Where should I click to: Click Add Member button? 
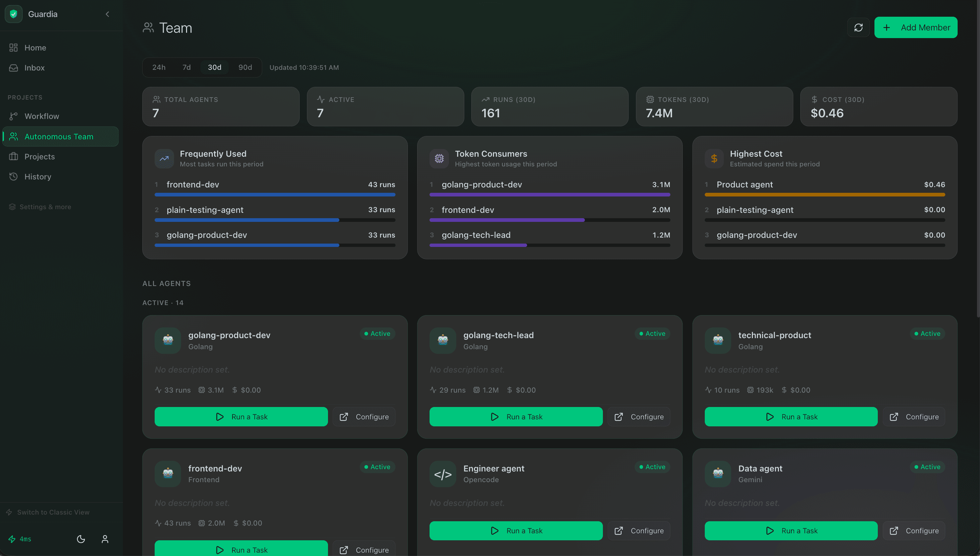click(916, 27)
